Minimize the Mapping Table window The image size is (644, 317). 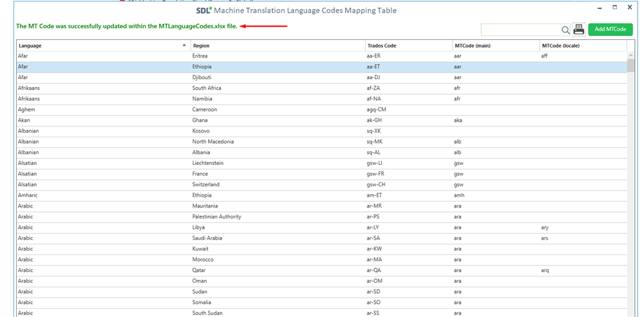pos(601,7)
